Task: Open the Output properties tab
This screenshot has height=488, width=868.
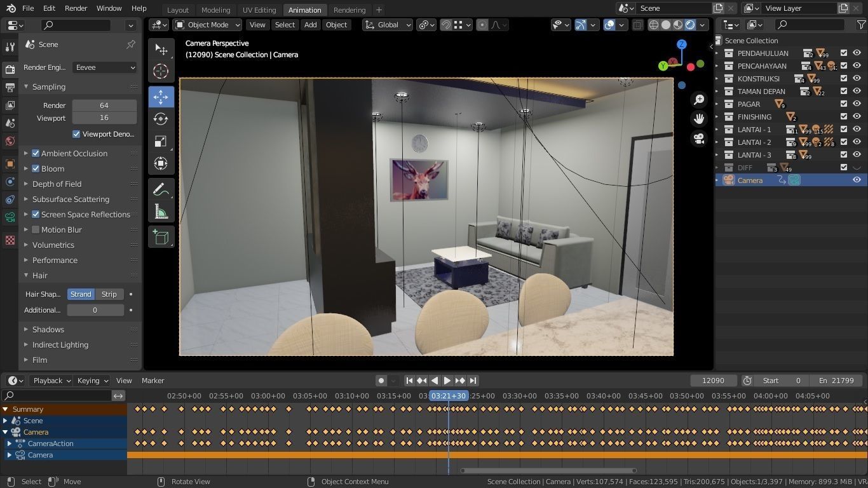Action: 10,87
